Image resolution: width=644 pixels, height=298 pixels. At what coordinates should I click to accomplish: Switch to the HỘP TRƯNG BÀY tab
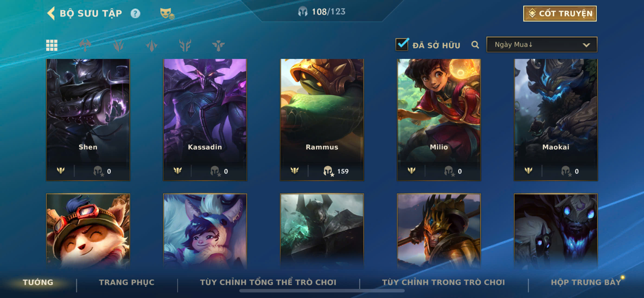tap(586, 282)
